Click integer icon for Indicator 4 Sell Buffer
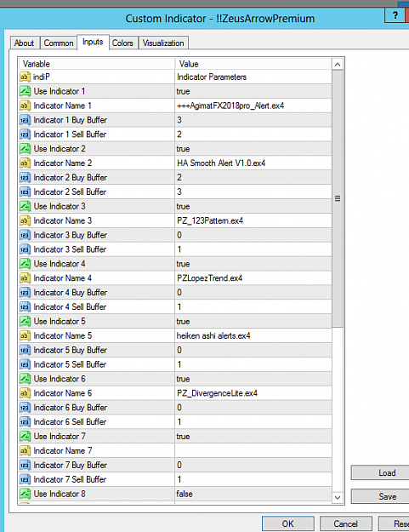The image size is (409, 532). (x=25, y=307)
